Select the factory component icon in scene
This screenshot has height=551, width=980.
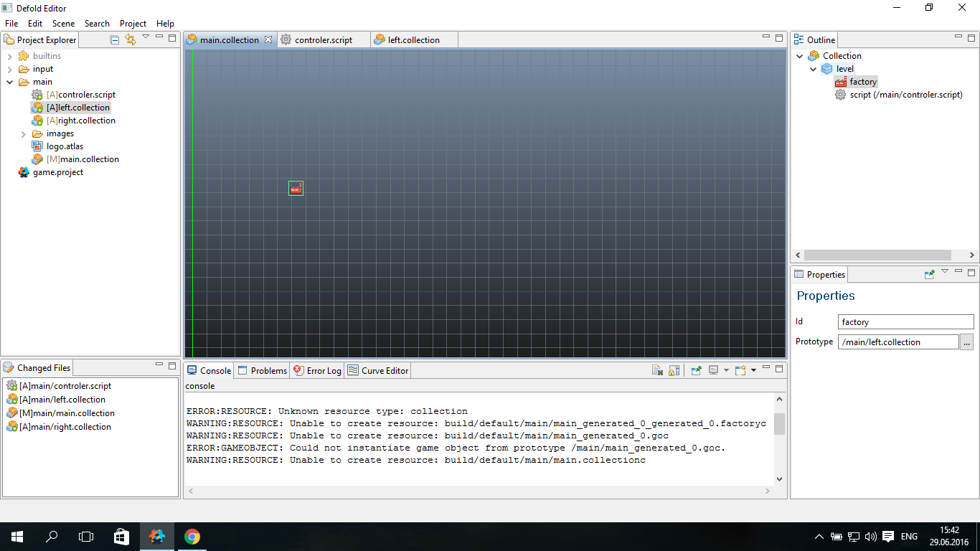point(296,188)
